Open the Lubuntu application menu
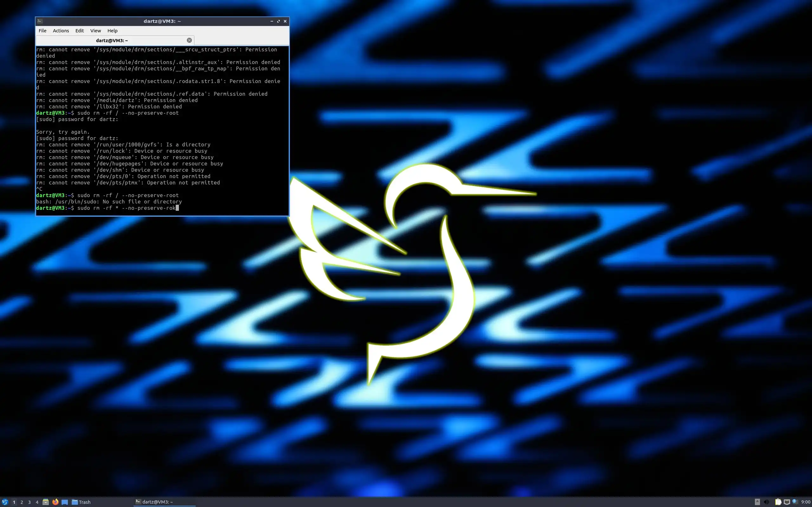812x507 pixels. (x=5, y=502)
